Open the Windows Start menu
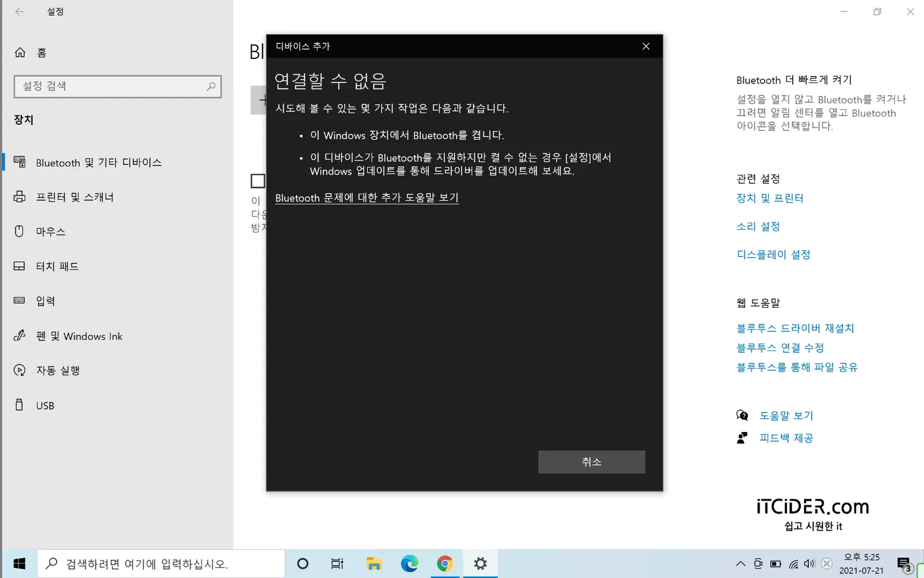Viewport: 924px width, 578px height. click(19, 564)
